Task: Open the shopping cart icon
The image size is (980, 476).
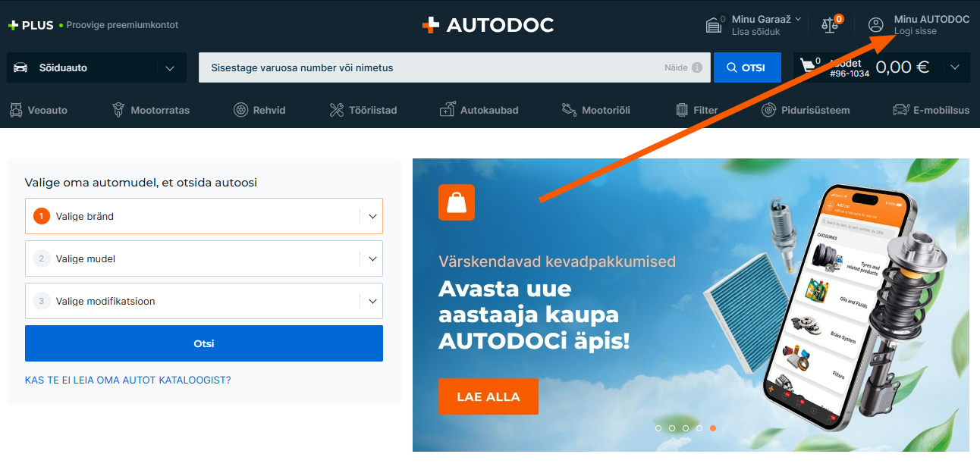Action: (809, 66)
